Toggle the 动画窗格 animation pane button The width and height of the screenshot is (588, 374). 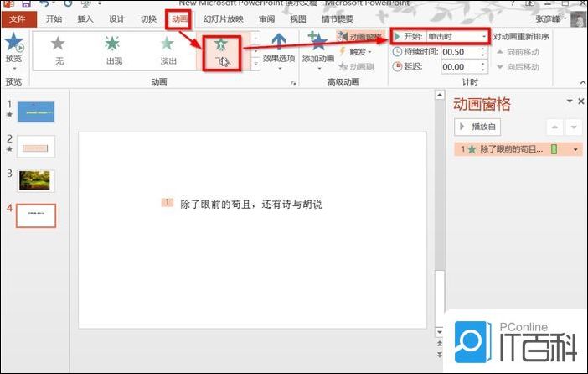click(x=360, y=36)
